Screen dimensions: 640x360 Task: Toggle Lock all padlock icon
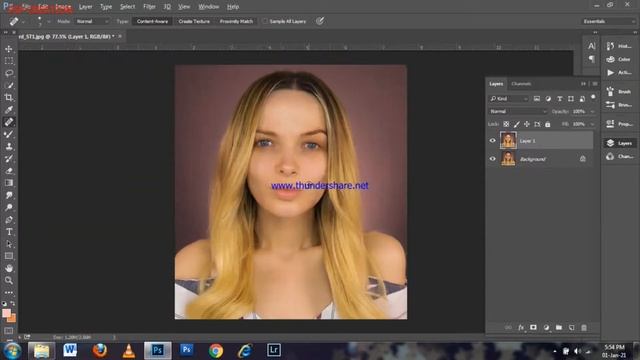[x=548, y=124]
